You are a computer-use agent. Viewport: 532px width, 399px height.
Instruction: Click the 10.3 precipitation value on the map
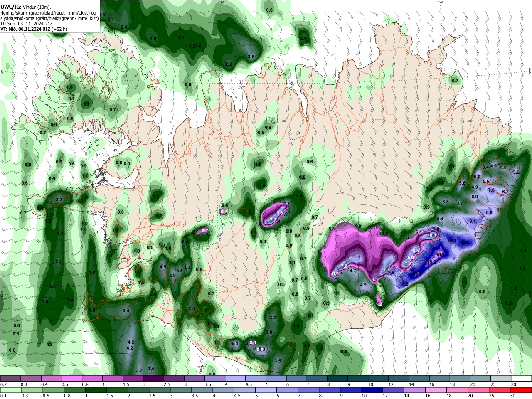pos(452,241)
